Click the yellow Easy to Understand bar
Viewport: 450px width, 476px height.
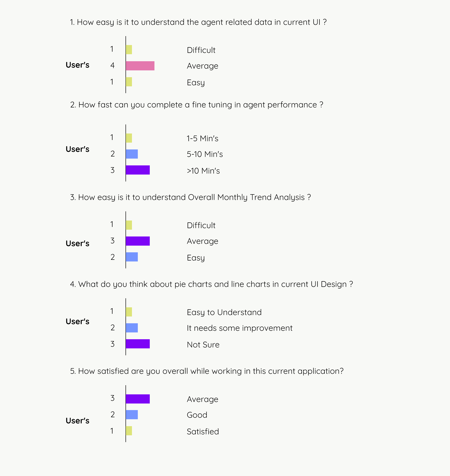[x=129, y=312]
